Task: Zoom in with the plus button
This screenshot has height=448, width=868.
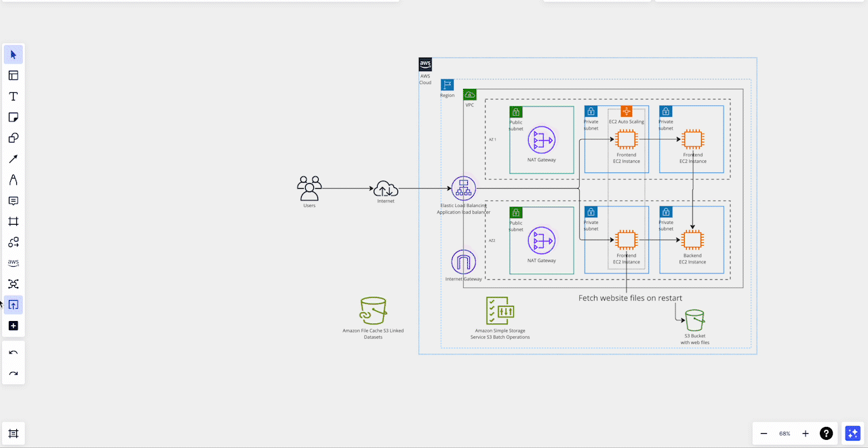Action: [x=806, y=433]
